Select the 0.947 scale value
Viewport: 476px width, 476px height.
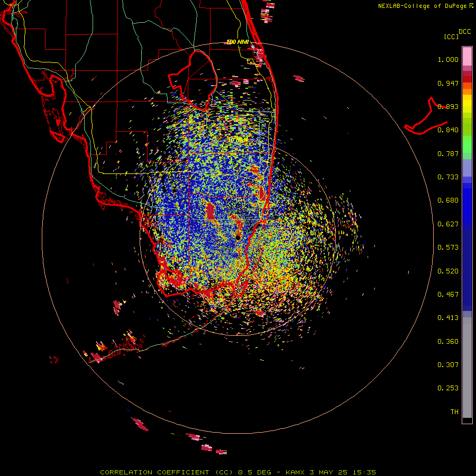448,83
